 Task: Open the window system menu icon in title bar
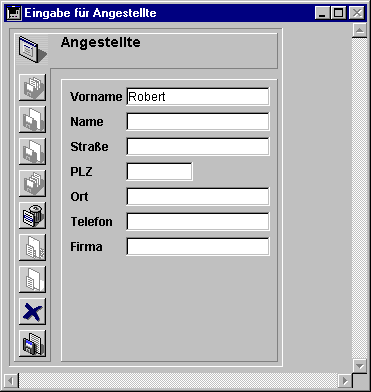click(x=14, y=13)
